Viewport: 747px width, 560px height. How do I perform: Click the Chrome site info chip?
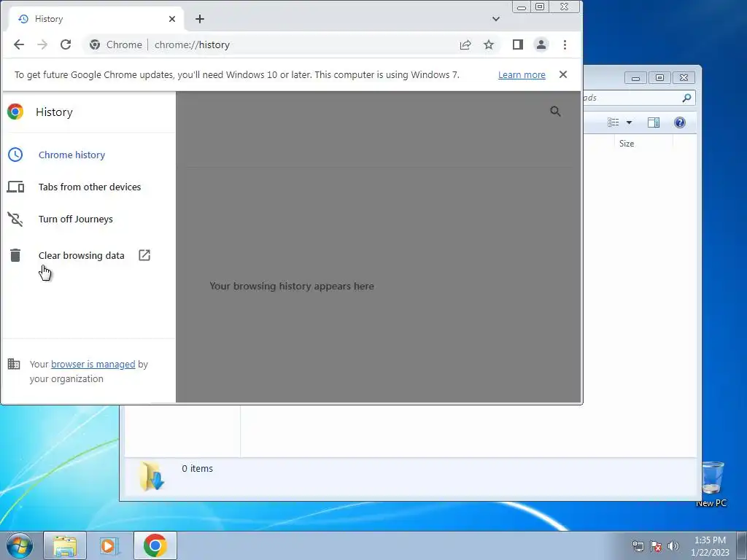116,44
